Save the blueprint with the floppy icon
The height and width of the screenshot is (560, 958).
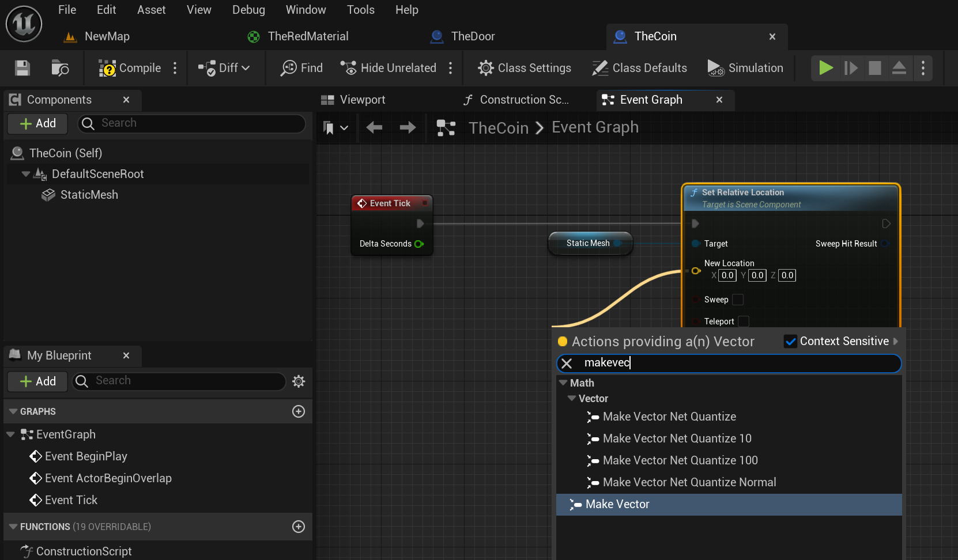(x=22, y=68)
